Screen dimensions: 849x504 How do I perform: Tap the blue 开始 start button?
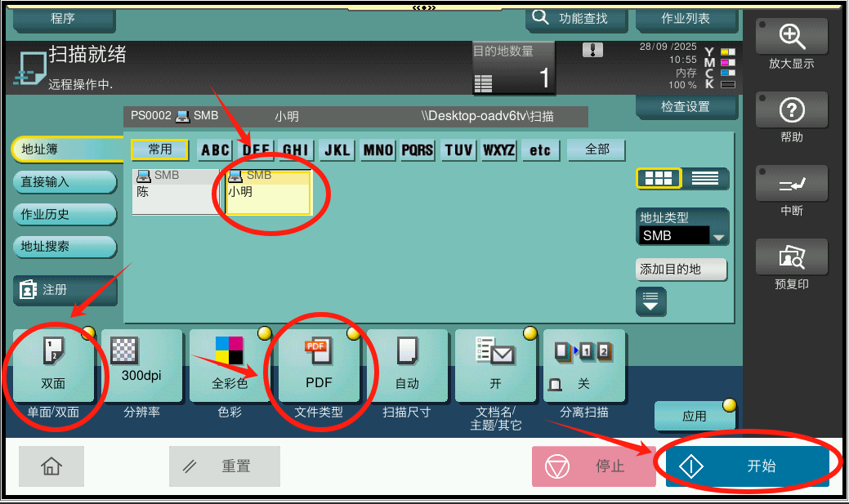(x=747, y=466)
